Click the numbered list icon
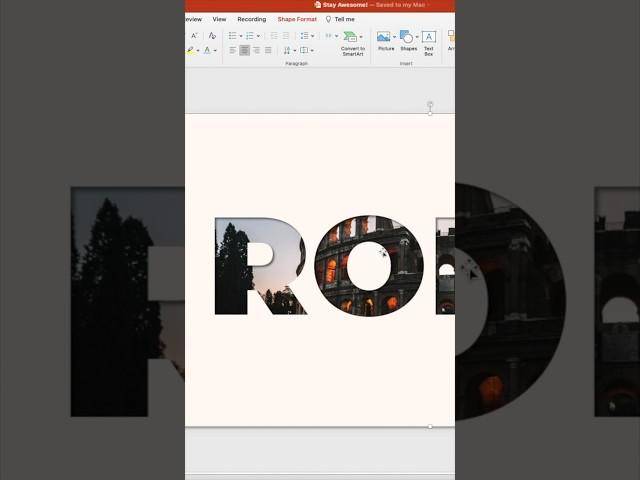Viewport: 640px width, 480px height. pyautogui.click(x=250, y=35)
